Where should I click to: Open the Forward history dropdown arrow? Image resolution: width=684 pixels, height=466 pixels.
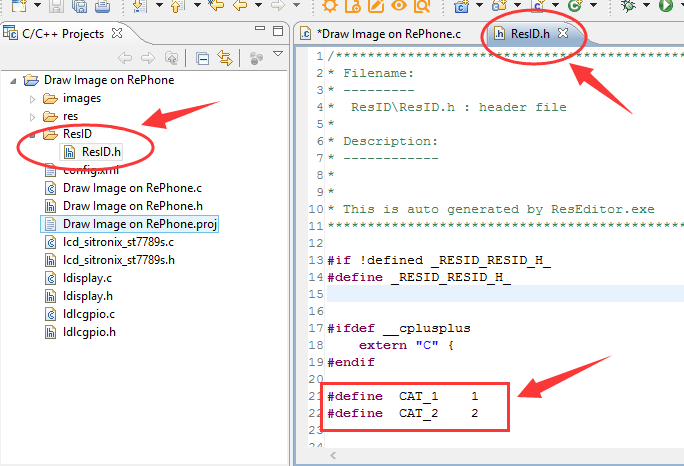click(296, 5)
